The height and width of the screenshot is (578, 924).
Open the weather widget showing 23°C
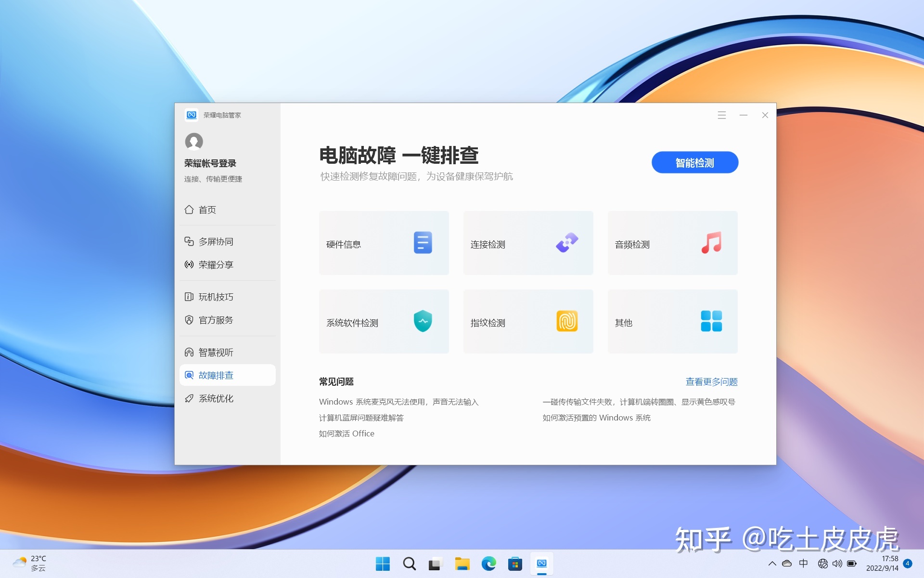pos(30,564)
